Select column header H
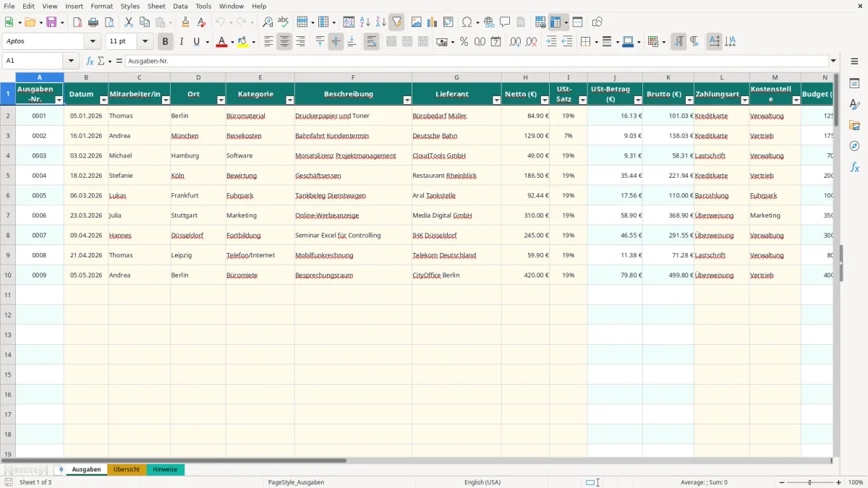Viewport: 868px width, 488px height. click(x=525, y=77)
